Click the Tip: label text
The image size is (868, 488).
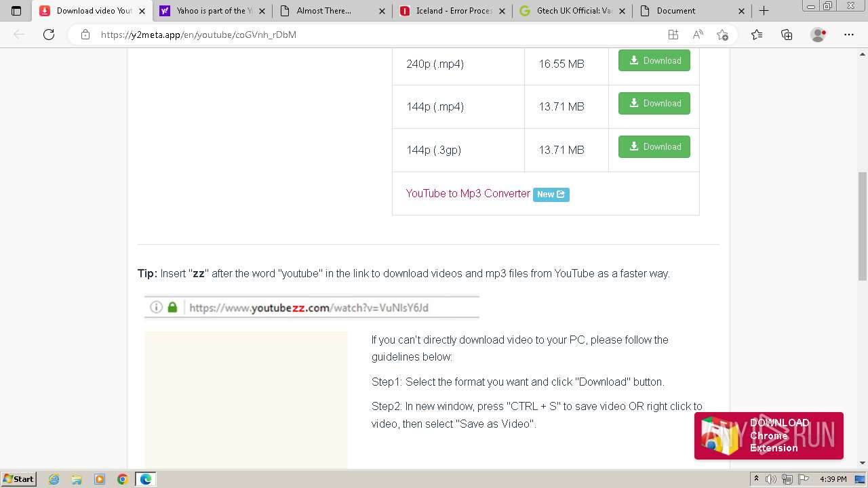click(147, 273)
